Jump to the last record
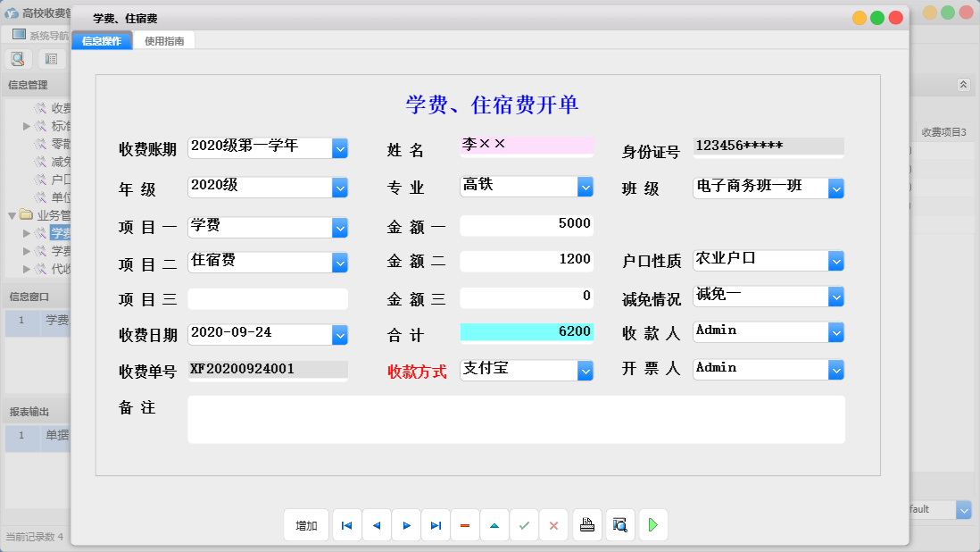The height and width of the screenshot is (552, 980). coord(436,525)
